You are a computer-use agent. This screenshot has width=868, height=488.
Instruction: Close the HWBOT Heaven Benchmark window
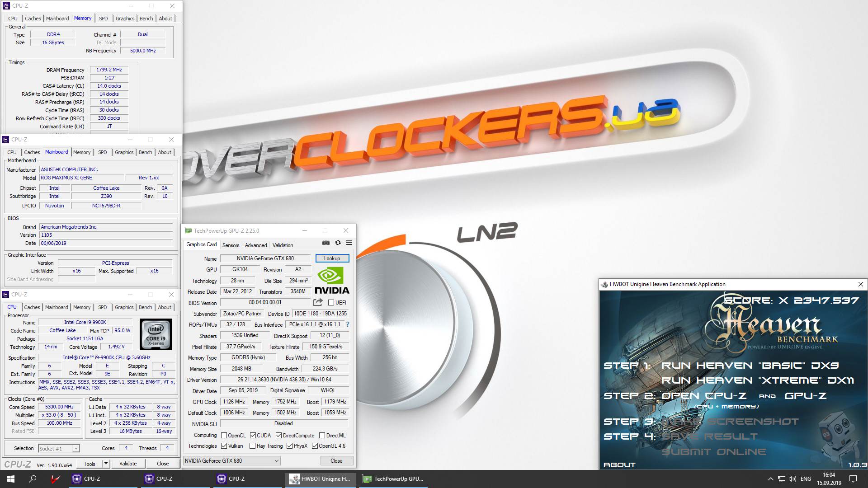coord(861,284)
